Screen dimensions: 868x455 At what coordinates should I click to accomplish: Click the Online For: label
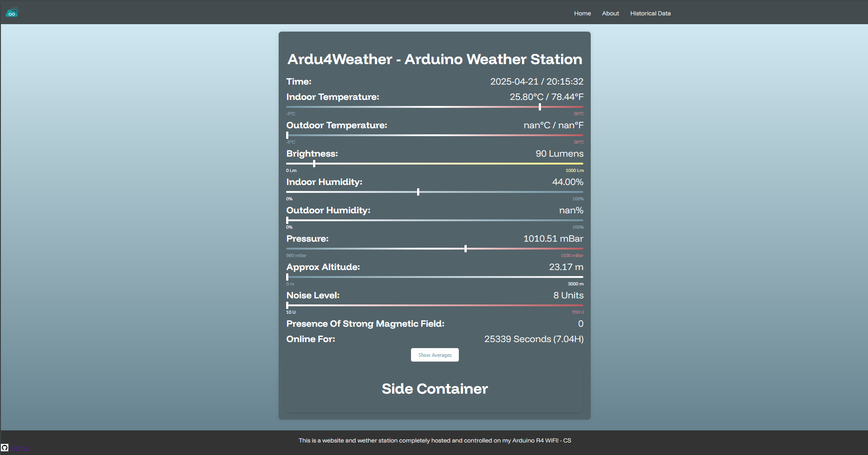pyautogui.click(x=311, y=339)
